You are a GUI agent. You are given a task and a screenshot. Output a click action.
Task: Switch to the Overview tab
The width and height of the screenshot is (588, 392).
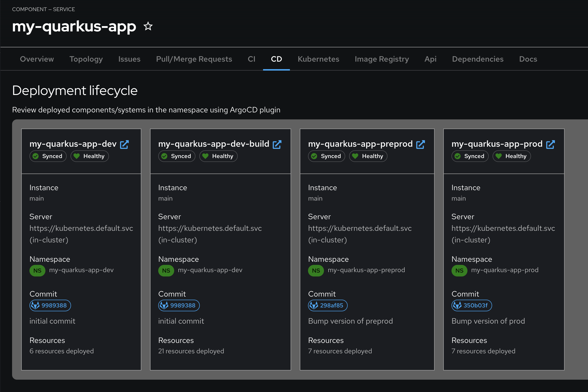[x=37, y=59]
